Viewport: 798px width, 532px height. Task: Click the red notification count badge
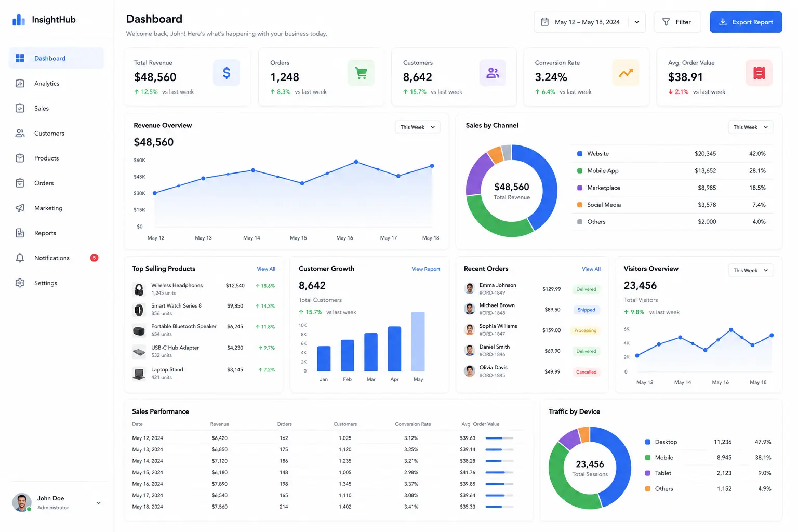[x=94, y=258]
